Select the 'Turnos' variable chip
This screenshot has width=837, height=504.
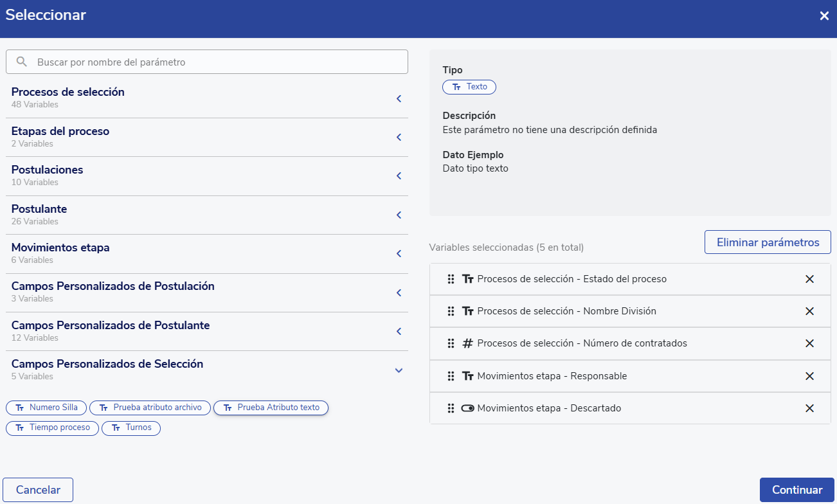131,428
